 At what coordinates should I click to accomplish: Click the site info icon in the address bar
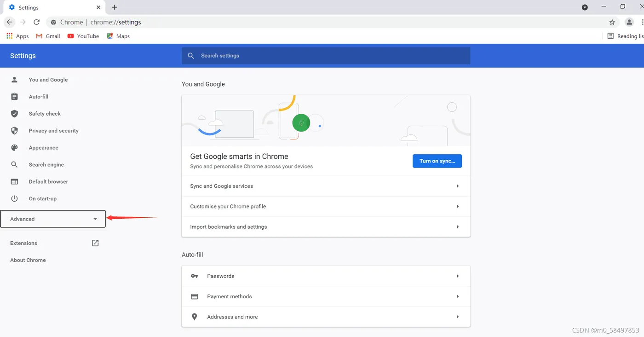53,22
